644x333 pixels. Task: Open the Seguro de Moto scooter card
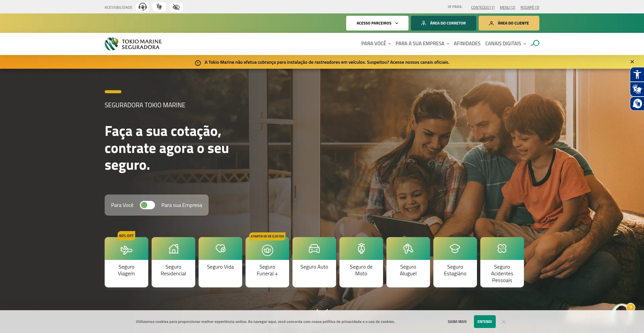click(x=361, y=262)
